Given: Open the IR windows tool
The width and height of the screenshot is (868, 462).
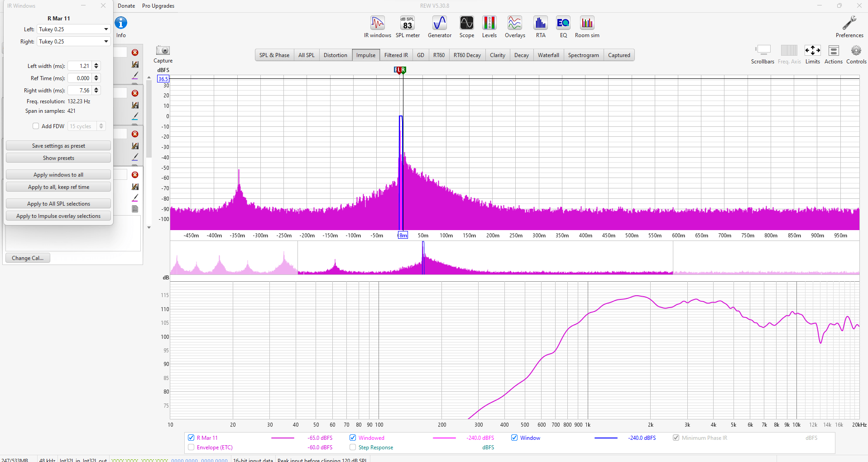Looking at the screenshot, I should pos(377,27).
